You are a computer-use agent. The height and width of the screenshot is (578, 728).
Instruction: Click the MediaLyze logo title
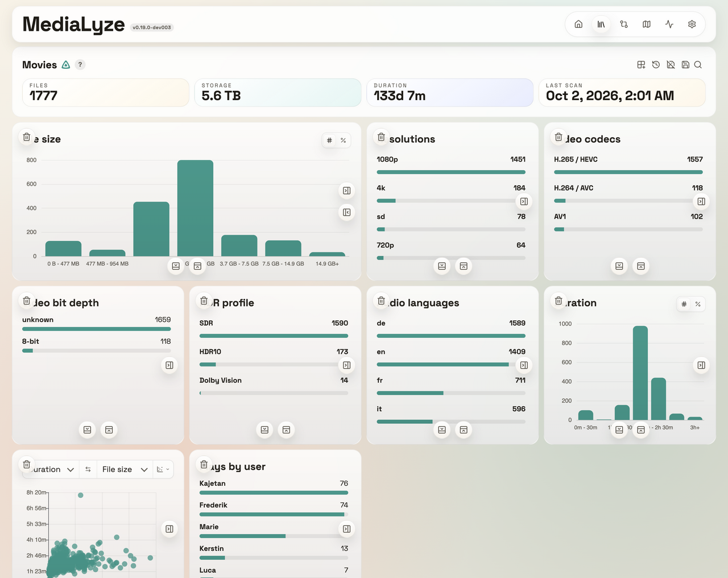point(73,24)
